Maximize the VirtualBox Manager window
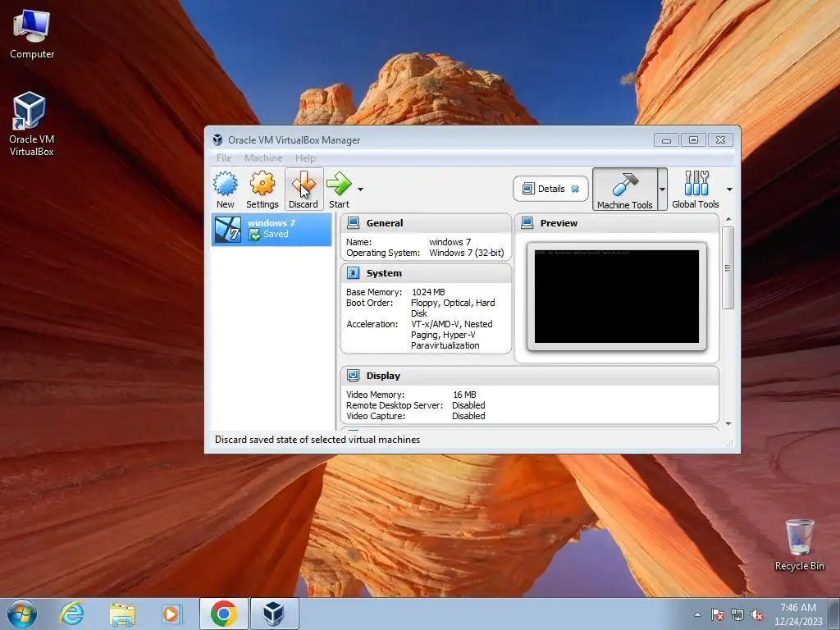 [x=693, y=140]
